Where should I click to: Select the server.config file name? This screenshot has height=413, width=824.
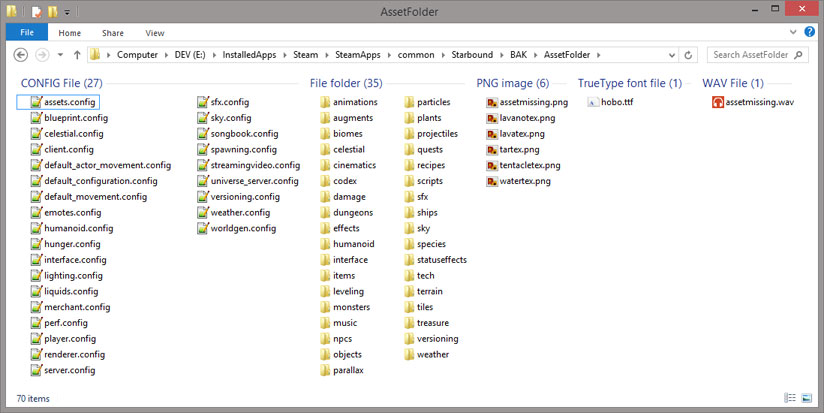pos(69,370)
